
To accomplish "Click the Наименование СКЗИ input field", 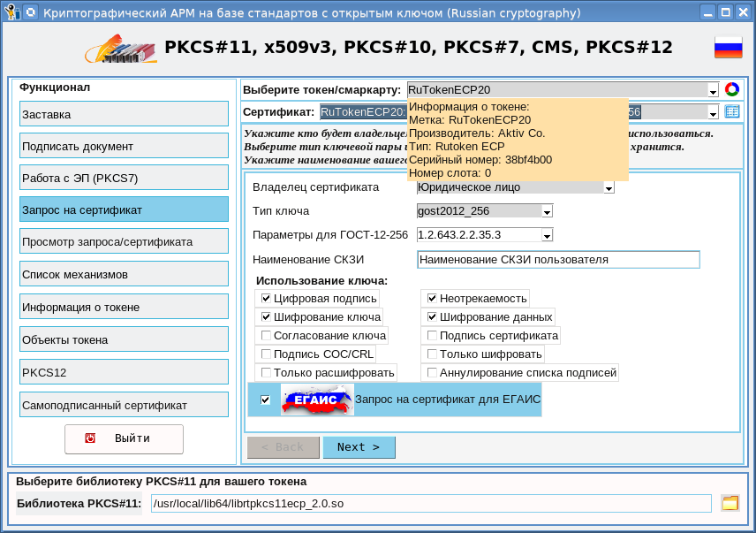I will 558,260.
